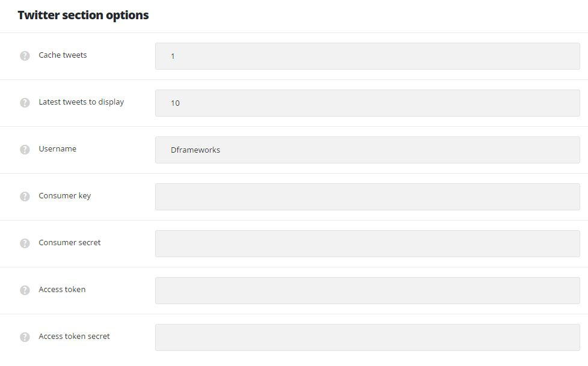Select the empty Access token input box
Image resolution: width=588 pixels, height=366 pixels.
click(367, 291)
